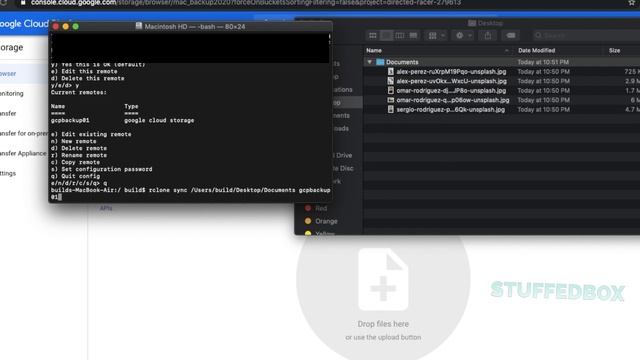Select file sergio-rodriguez-p...6Qk-unsplash.jpg
Viewport: 640px width, 360px height.
point(451,109)
